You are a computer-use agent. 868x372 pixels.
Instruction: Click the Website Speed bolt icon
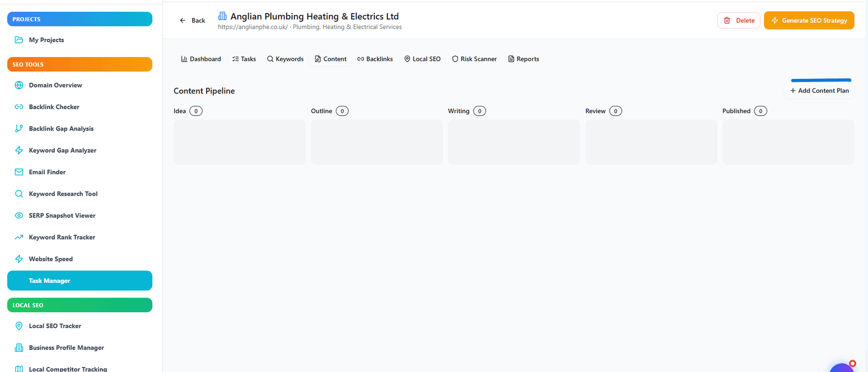[19, 259]
